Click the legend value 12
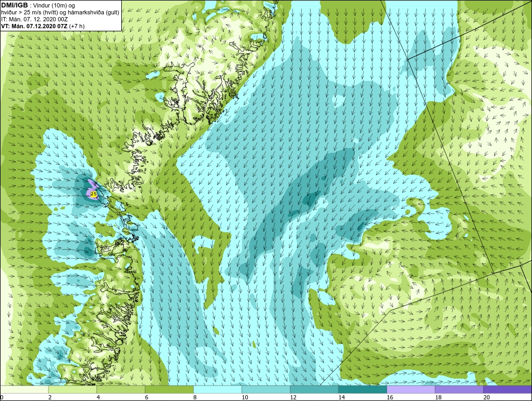Image resolution: width=532 pixels, height=401 pixels. point(293,397)
